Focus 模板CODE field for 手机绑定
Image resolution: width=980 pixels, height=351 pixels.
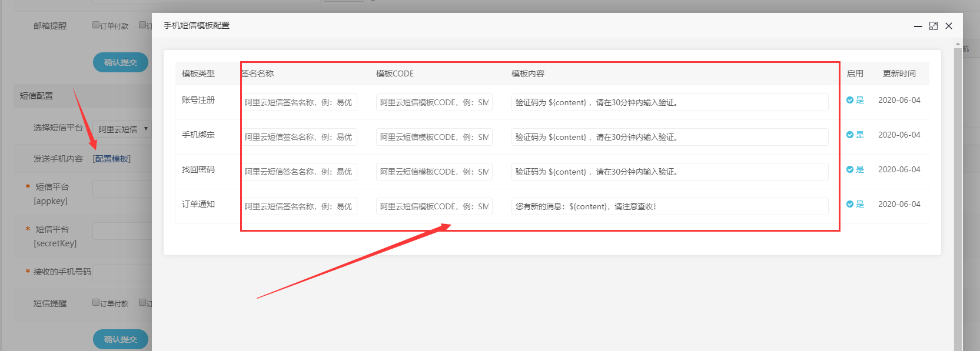[434, 137]
